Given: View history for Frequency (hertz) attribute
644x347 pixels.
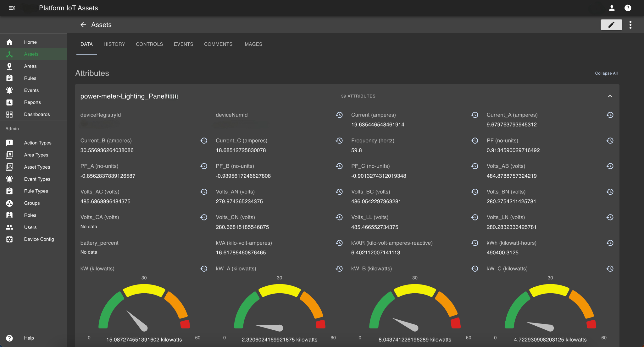Looking at the screenshot, I should coord(475,141).
